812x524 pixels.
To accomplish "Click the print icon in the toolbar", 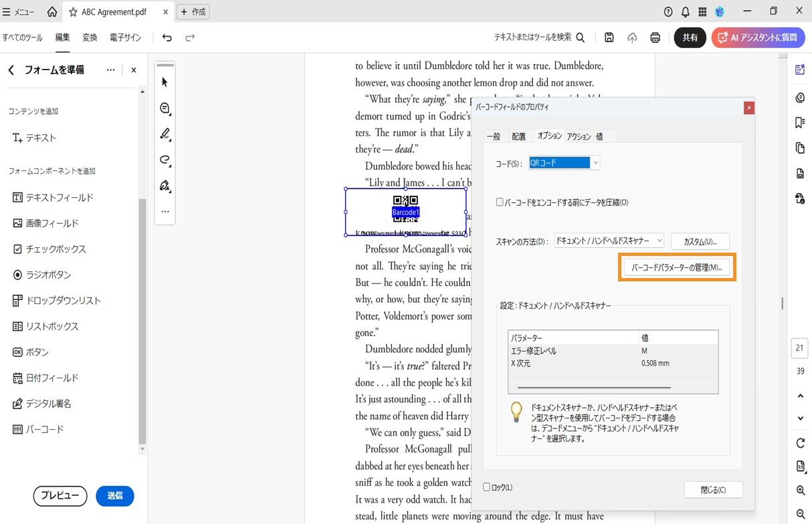I will tap(655, 37).
